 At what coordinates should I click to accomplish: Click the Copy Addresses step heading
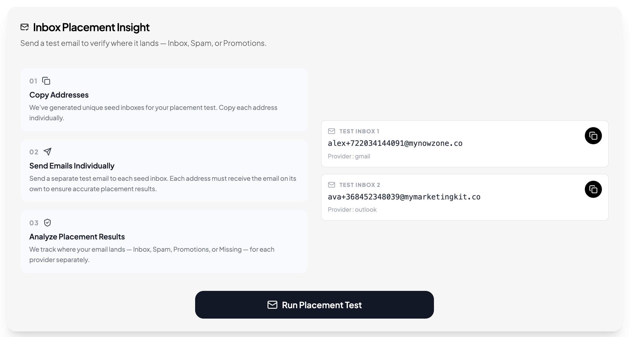pyautogui.click(x=59, y=95)
